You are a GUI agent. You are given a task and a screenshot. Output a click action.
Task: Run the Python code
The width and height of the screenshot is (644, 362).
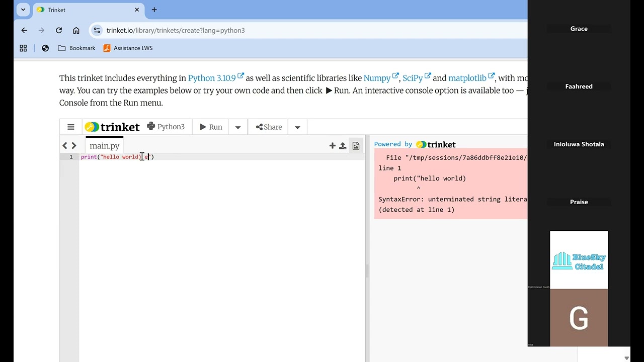tap(211, 127)
